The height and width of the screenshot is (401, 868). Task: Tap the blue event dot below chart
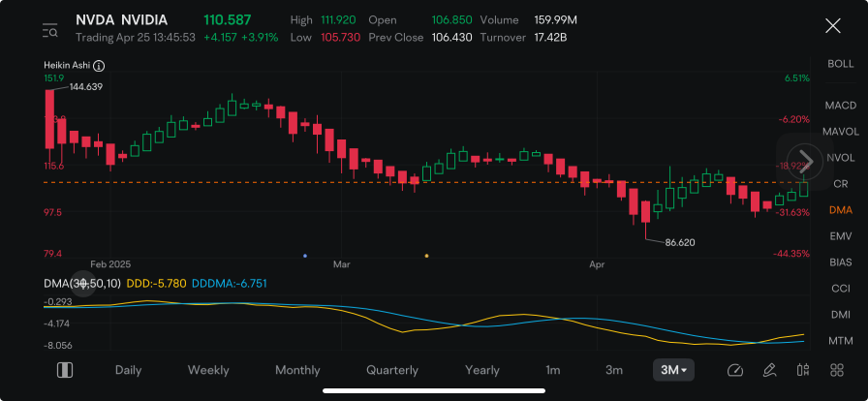tap(305, 256)
